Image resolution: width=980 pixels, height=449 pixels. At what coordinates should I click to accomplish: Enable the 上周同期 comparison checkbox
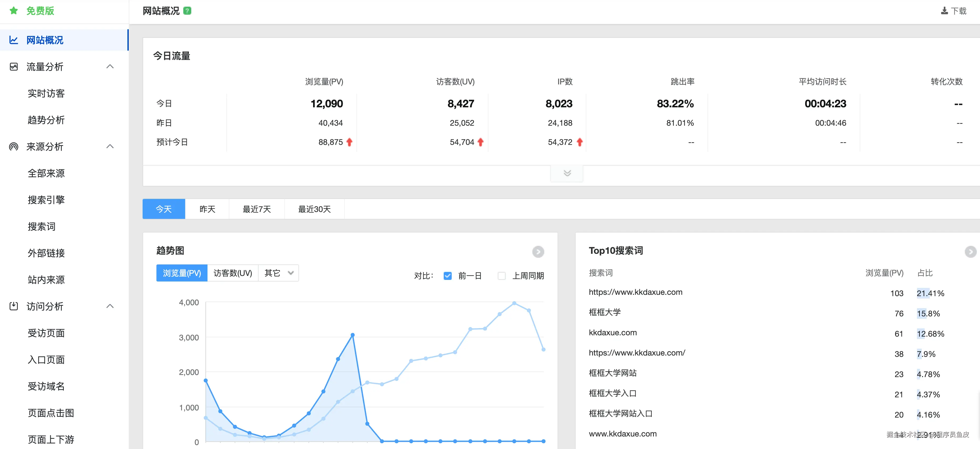pos(501,276)
